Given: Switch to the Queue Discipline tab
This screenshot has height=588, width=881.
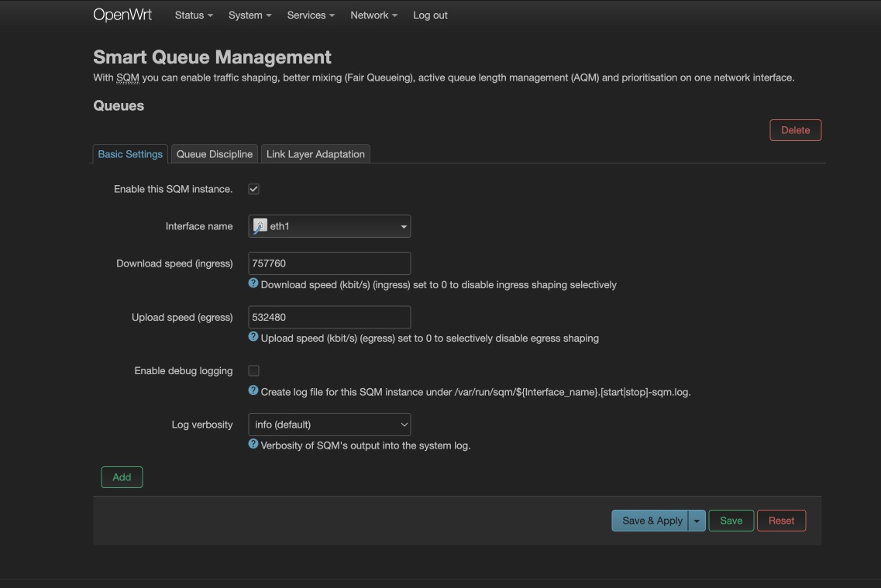Looking at the screenshot, I should 215,154.
